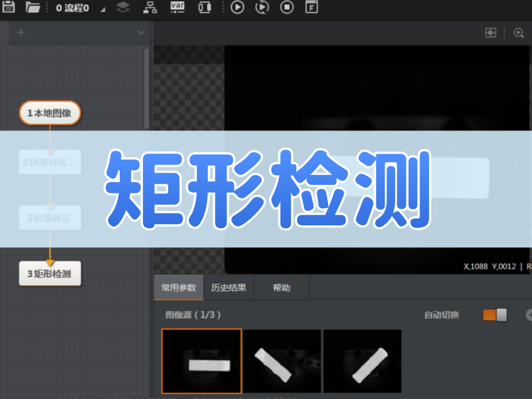Open a file with the folder icon

[33, 7]
